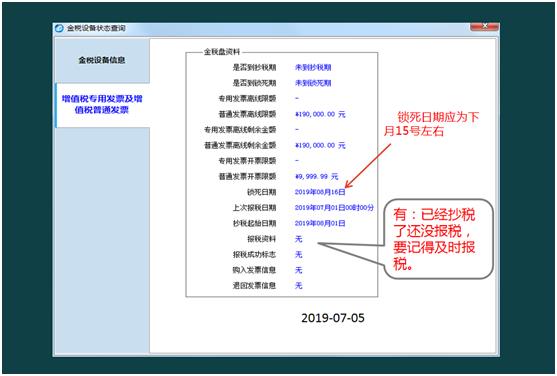Image resolution: width=557 pixels, height=376 pixels.
Task: Click the 报税资料 value 无
Action: click(x=298, y=239)
